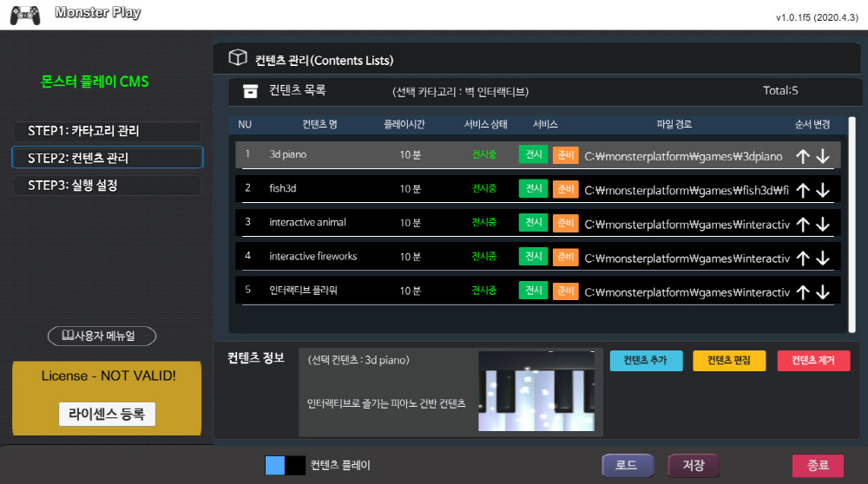
Task: Click the 종료 exit button
Action: pyautogui.click(x=818, y=465)
